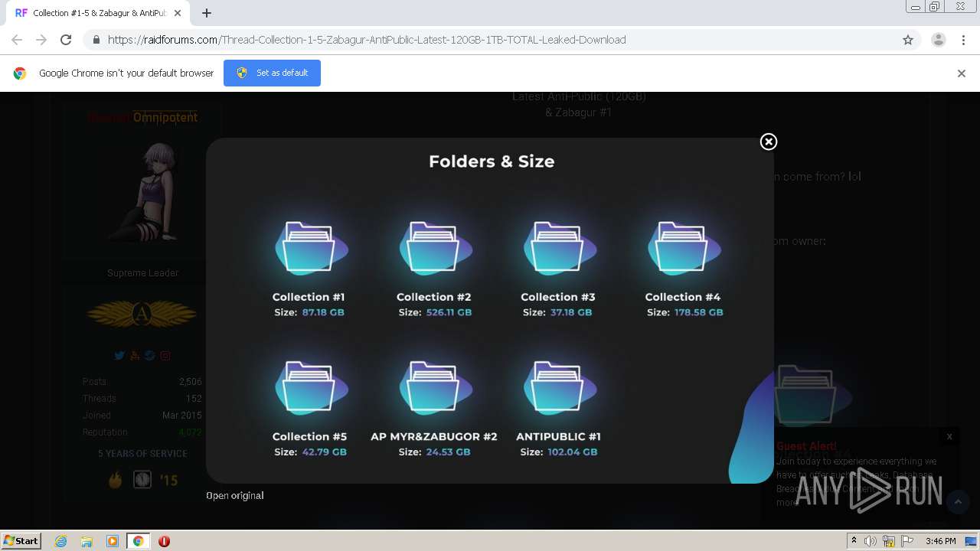Close the raidforums tab
This screenshot has width=980, height=551.
click(x=178, y=13)
